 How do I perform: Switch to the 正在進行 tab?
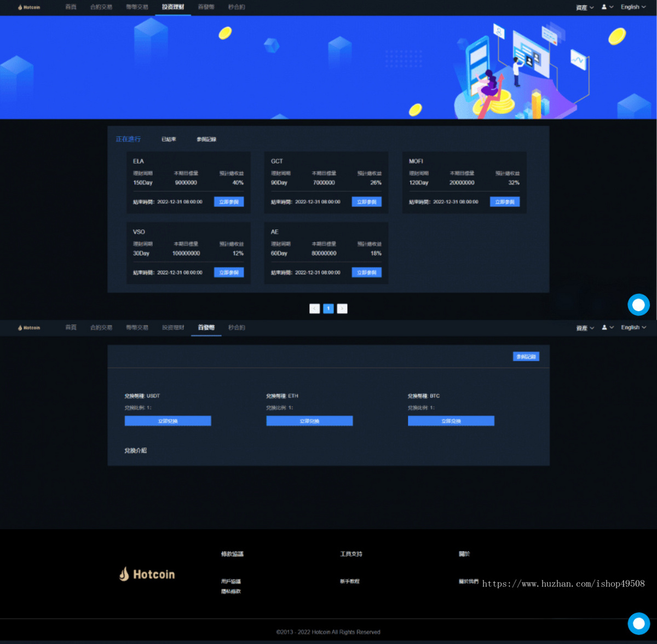pos(128,139)
